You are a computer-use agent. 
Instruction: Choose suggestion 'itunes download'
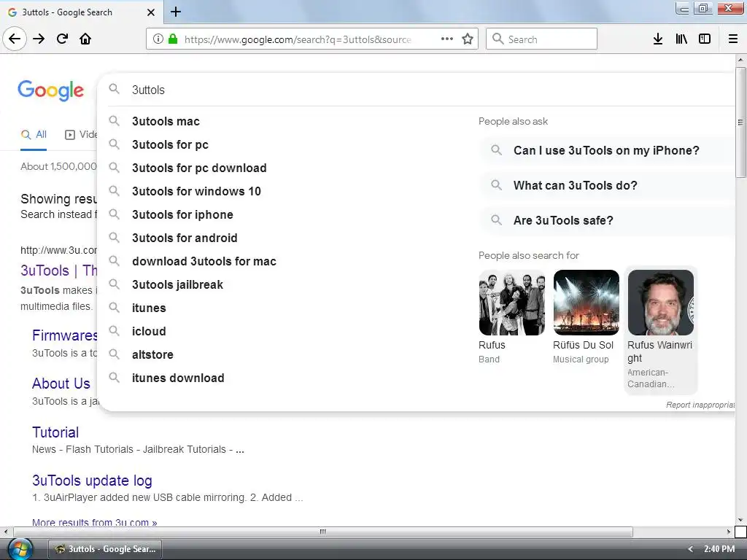click(178, 378)
